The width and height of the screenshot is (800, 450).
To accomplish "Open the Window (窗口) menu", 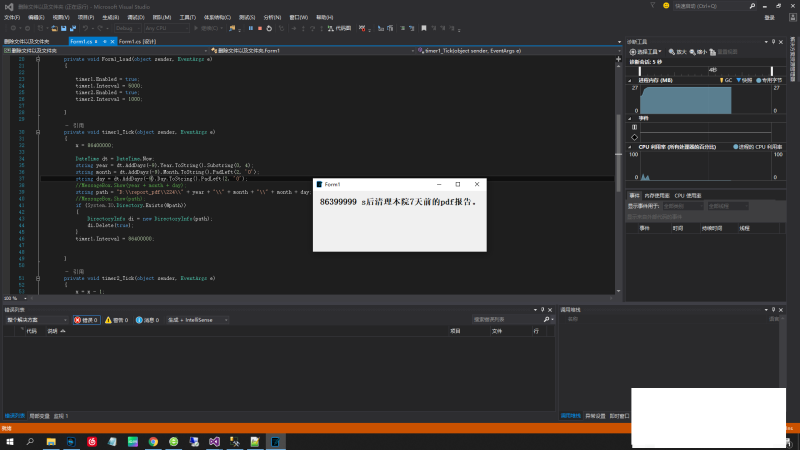I will pos(298,17).
